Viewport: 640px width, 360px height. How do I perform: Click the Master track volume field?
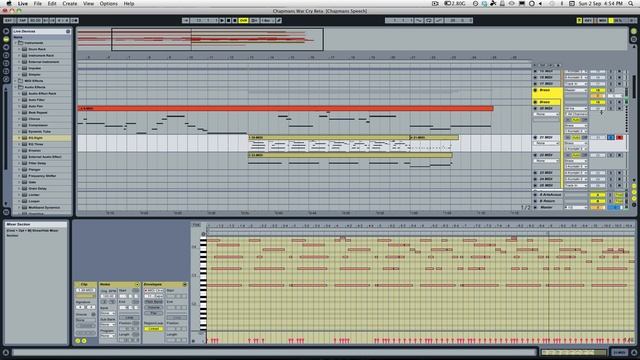pyautogui.click(x=598, y=207)
